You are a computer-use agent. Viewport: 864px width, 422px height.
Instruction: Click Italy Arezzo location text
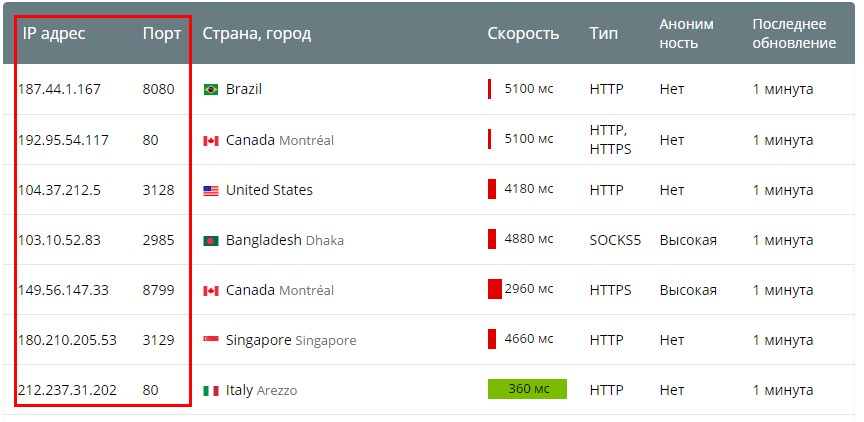[x=261, y=391]
